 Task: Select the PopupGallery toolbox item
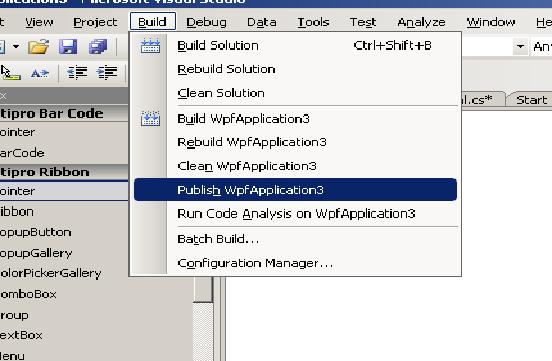pyautogui.click(x=64, y=253)
